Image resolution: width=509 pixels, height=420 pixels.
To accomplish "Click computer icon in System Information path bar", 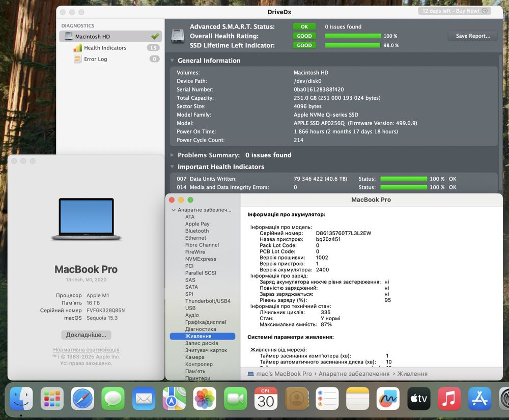I will coord(250,374).
